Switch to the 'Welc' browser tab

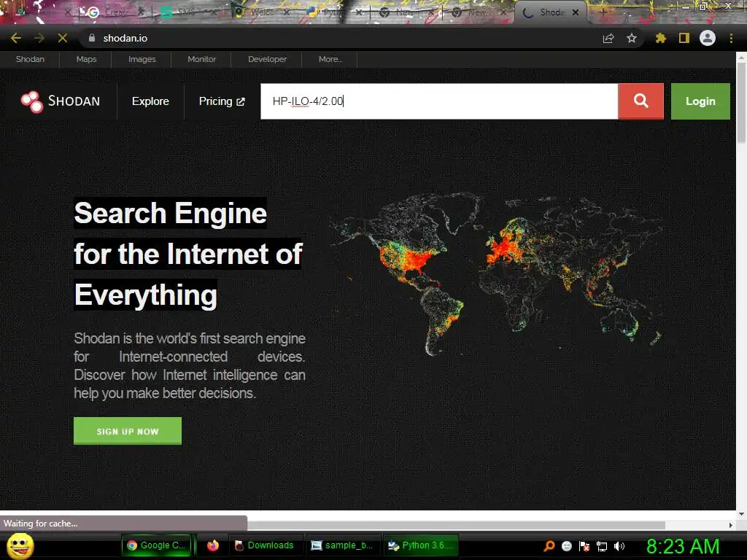(261, 12)
